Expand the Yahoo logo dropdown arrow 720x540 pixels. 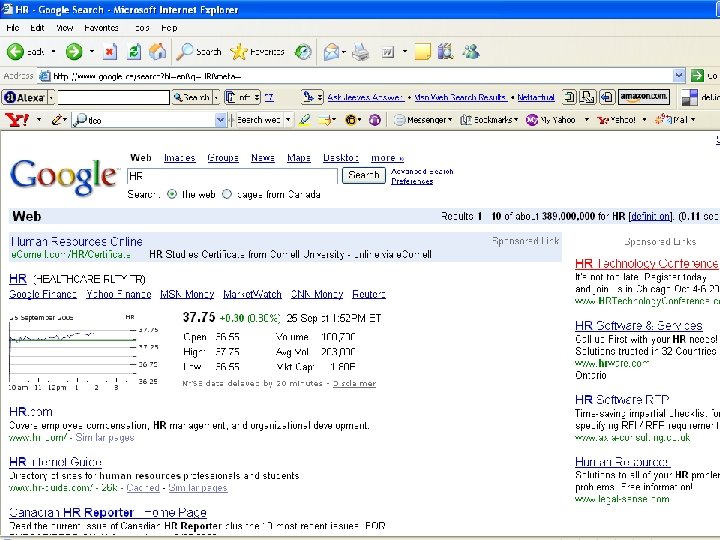click(x=39, y=120)
